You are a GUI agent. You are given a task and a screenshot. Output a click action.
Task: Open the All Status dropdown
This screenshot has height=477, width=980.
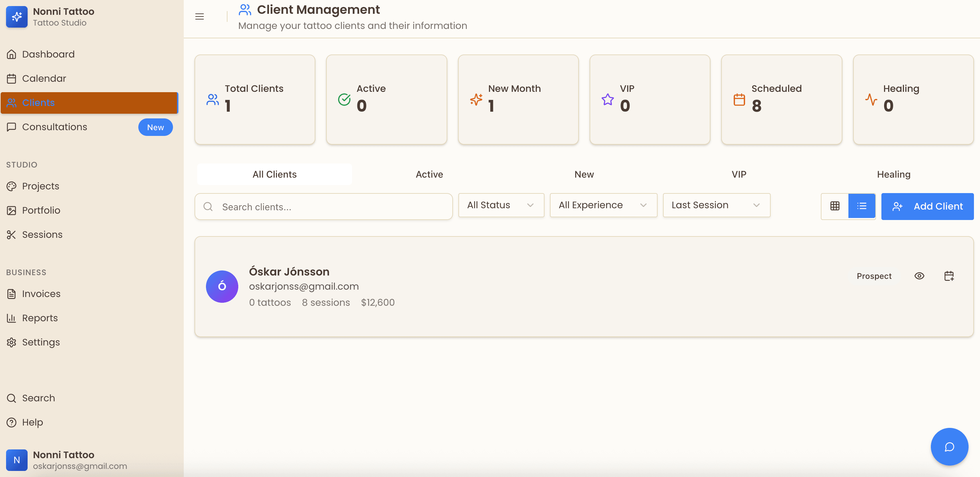tap(501, 205)
